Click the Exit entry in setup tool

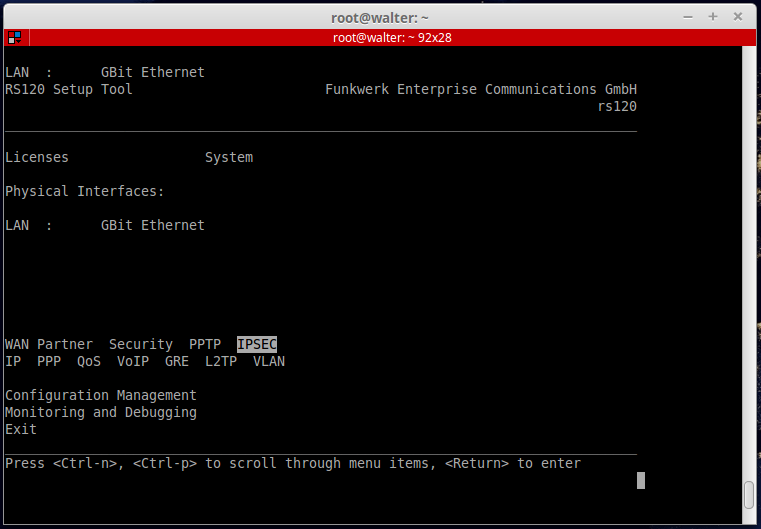tap(21, 429)
